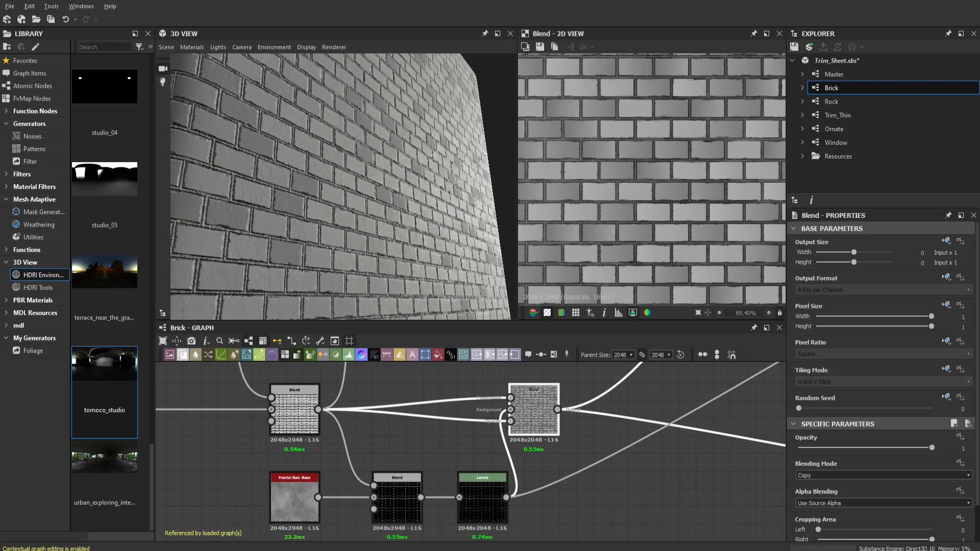
Task: Click the tiling grid icon in 2D View
Action: click(576, 313)
